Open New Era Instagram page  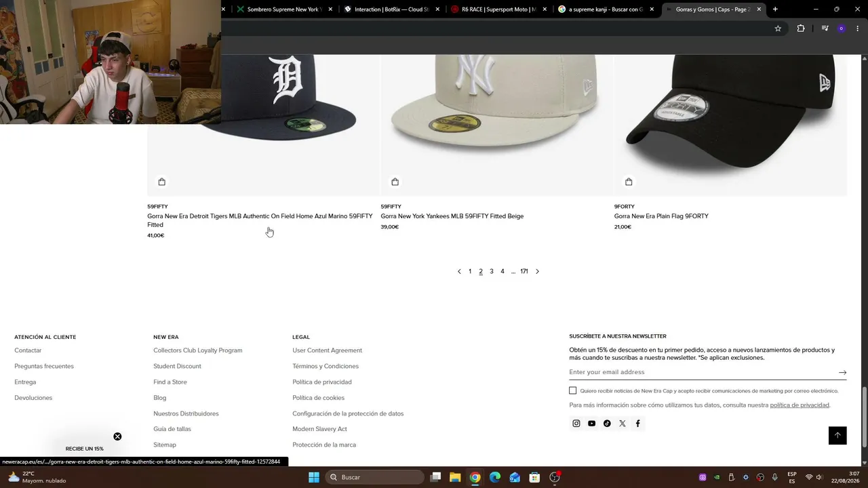pos(576,424)
